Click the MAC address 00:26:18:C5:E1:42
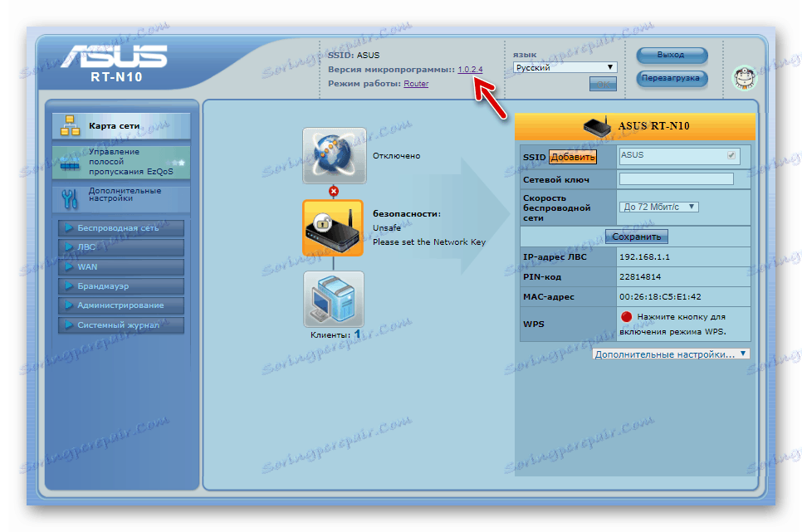802x532 pixels. [x=660, y=296]
